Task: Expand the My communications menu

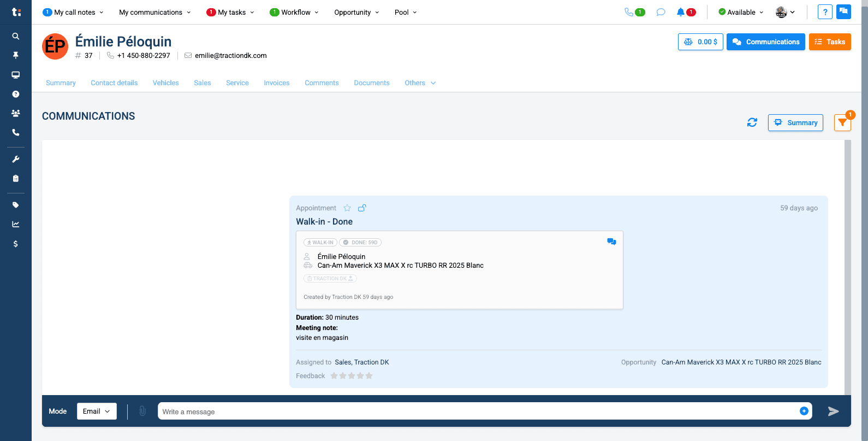Action: tap(155, 12)
